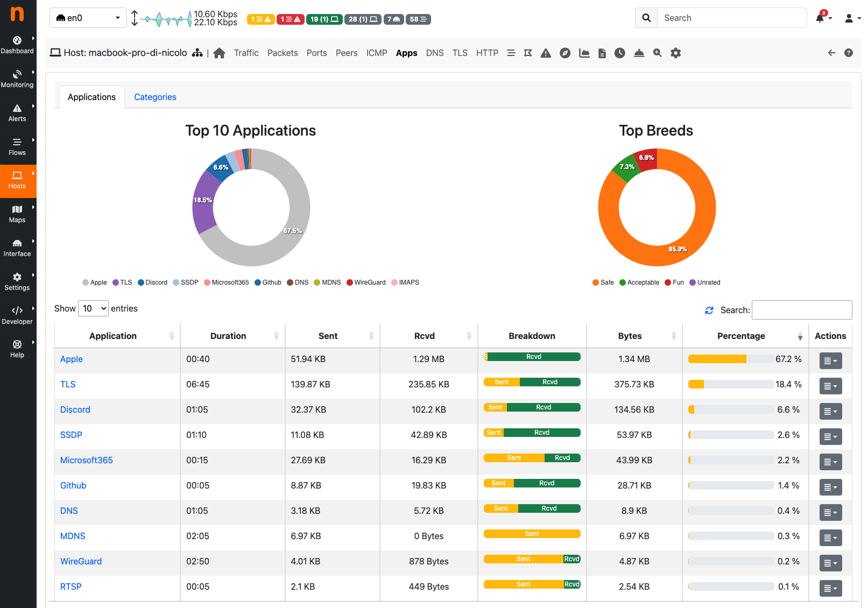Open the service bell icon

click(x=639, y=53)
